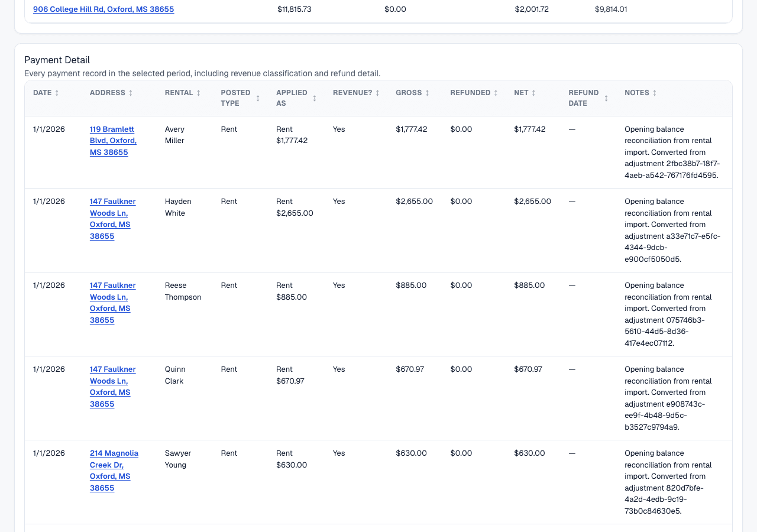
Task: Sort by the Applied As column icon
Action: (315, 98)
